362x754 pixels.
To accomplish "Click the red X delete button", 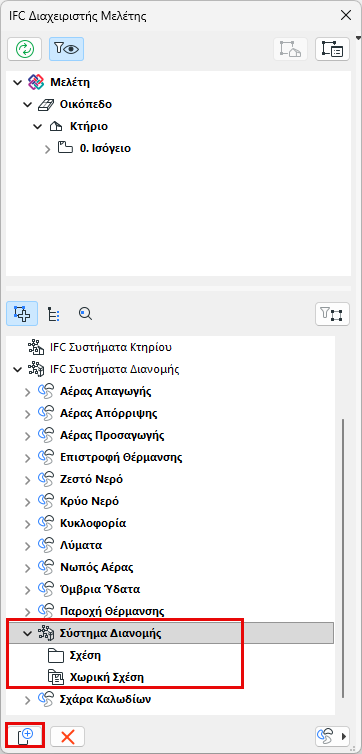I will click(x=67, y=736).
